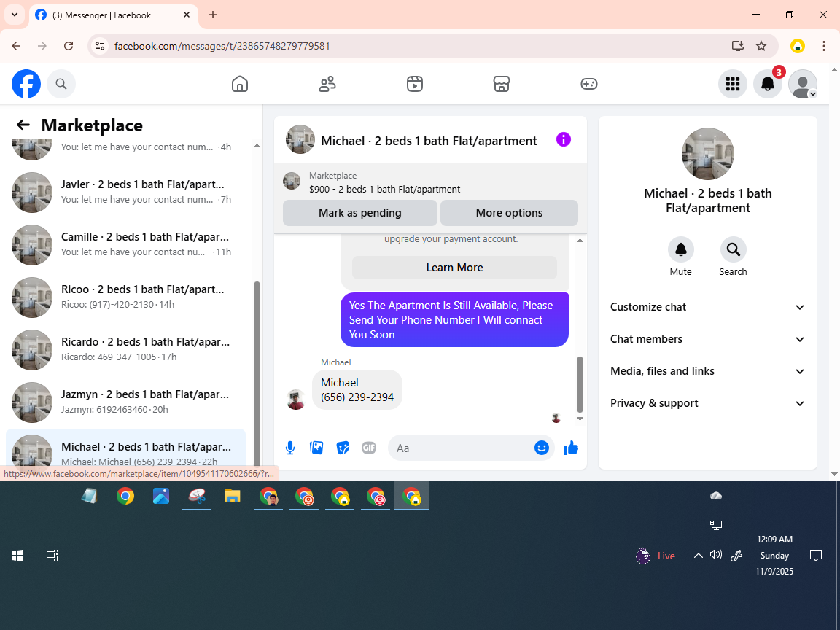Choose a GIF icon
This screenshot has height=630, width=840.
pos(369,448)
